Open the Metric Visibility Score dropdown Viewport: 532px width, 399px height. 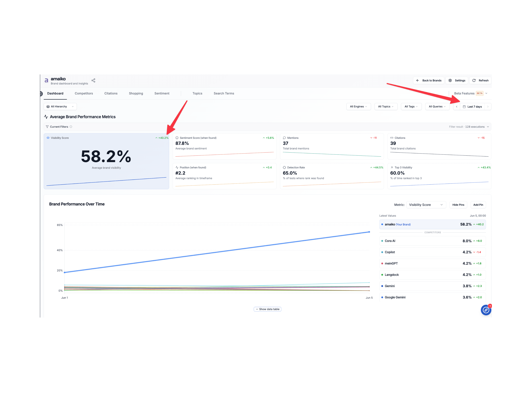[426, 205]
